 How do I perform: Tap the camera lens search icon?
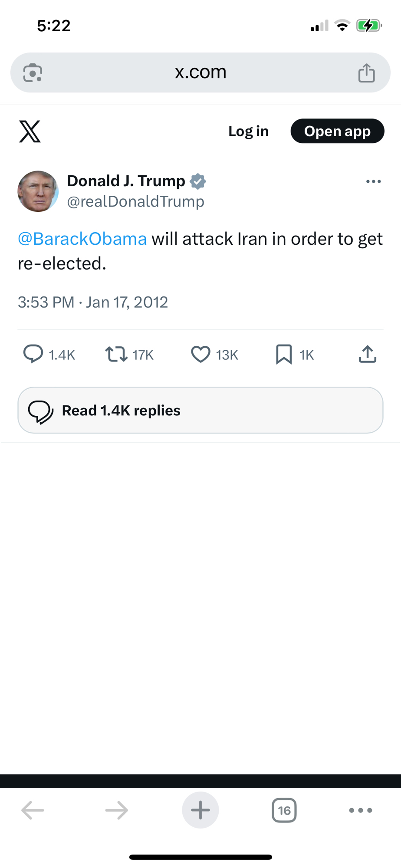click(x=33, y=73)
